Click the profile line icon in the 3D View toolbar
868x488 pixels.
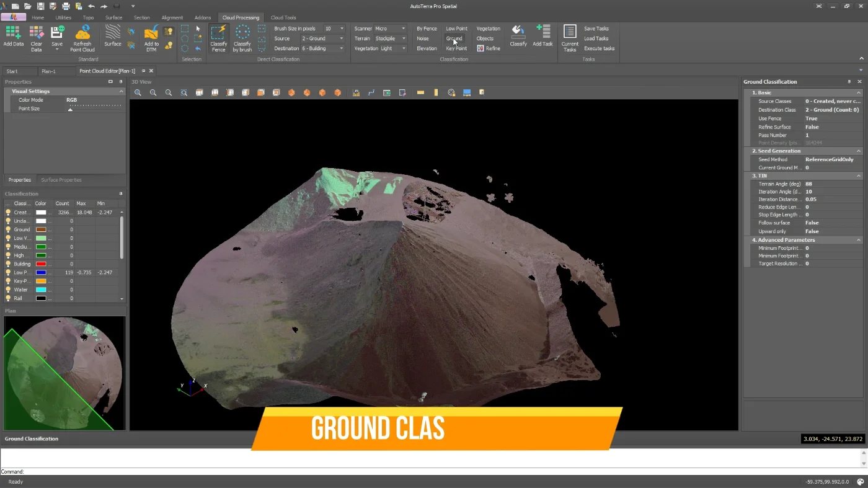pyautogui.click(x=371, y=92)
